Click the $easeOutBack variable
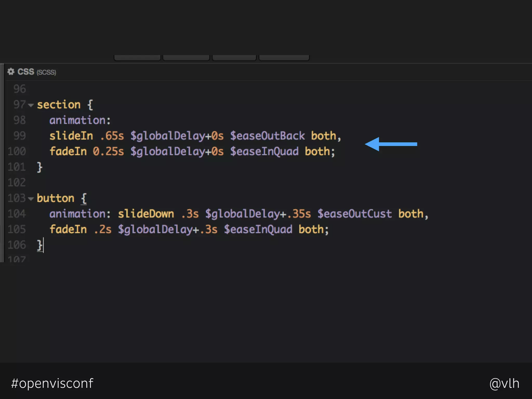The image size is (532, 399). [x=267, y=136]
